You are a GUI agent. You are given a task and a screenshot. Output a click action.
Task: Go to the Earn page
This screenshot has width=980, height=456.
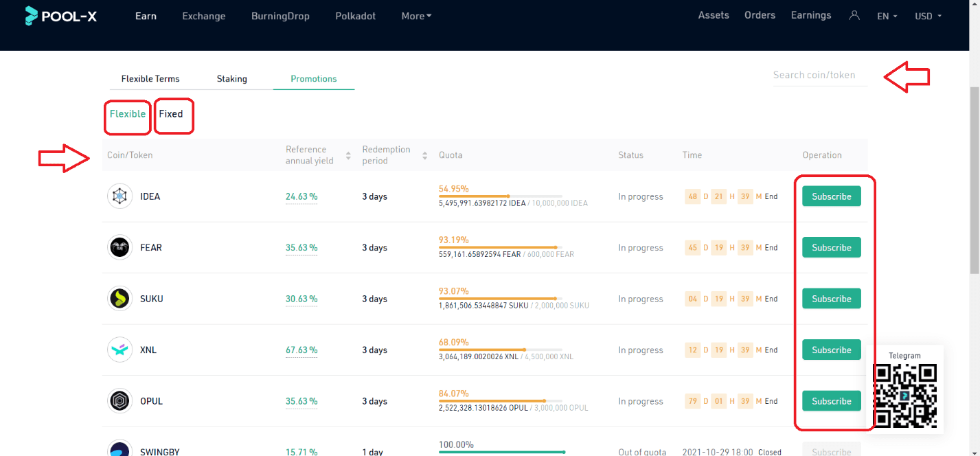(x=146, y=16)
